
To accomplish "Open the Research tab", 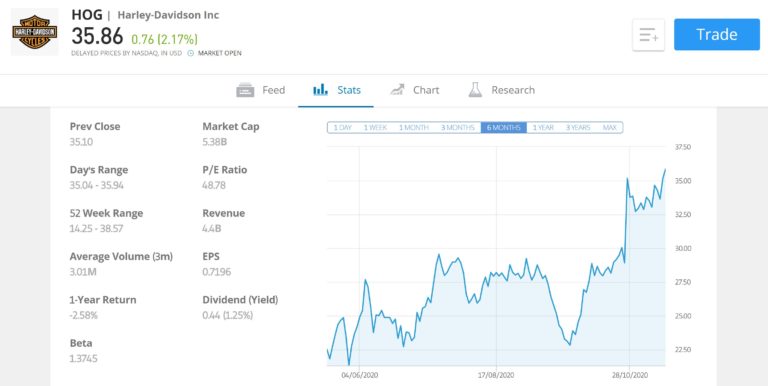I will pyautogui.click(x=502, y=90).
